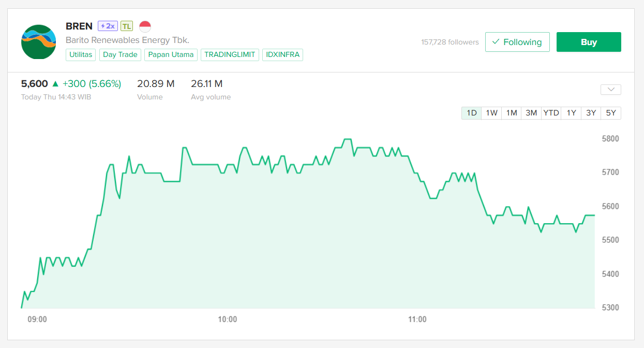Screen dimensions: 644x348
Task: Switch chart to 3Y range
Action: (591, 113)
